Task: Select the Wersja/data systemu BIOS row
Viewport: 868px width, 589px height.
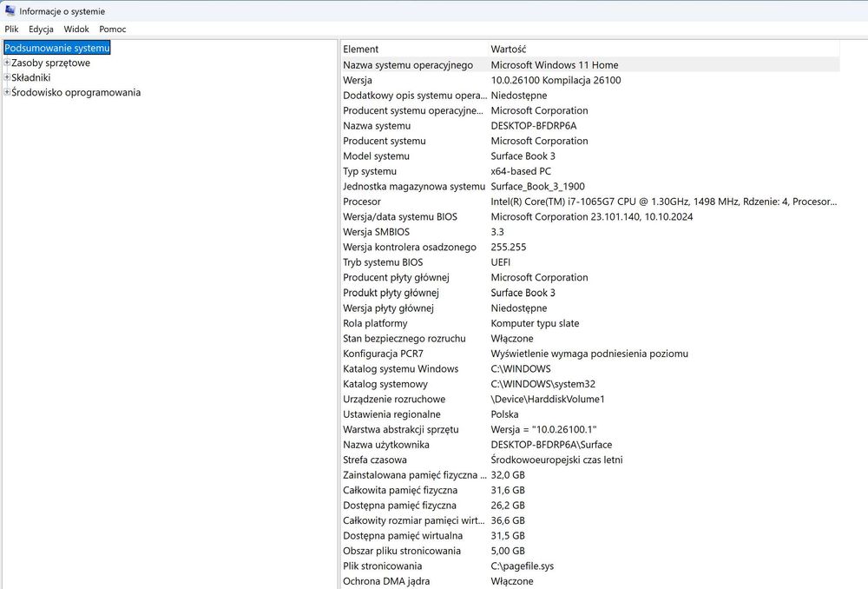Action: (x=590, y=216)
